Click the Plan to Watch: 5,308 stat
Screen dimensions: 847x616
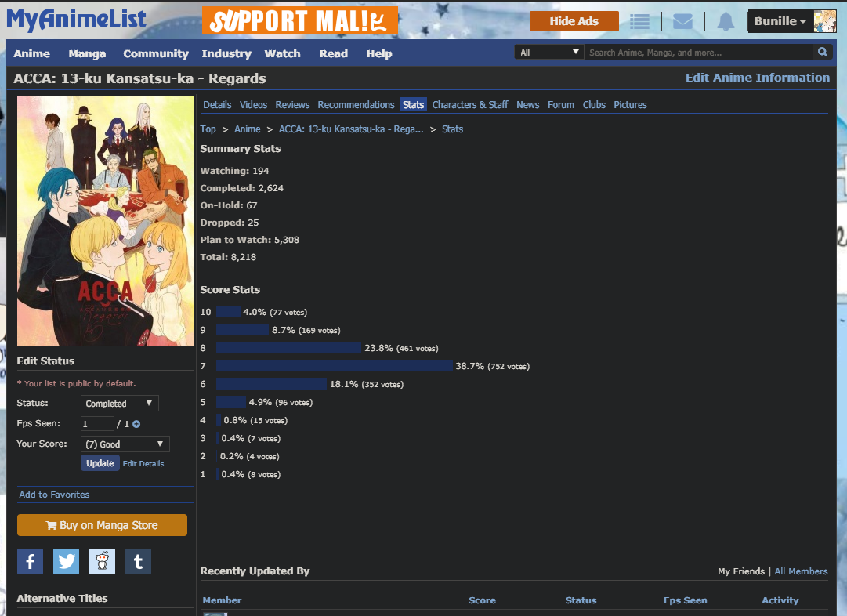tap(250, 240)
